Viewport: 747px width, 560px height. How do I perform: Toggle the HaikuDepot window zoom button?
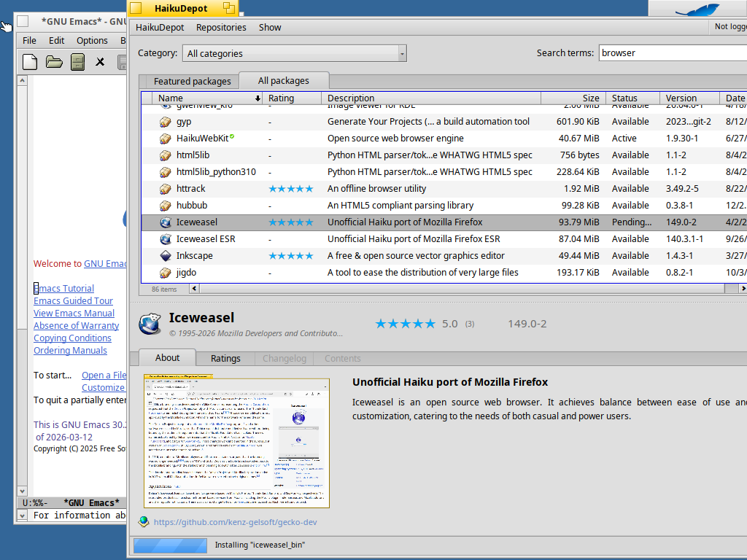(229, 7)
